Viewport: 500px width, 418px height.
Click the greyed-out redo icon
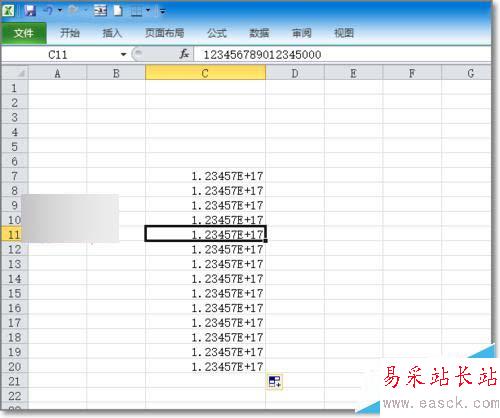click(x=73, y=11)
